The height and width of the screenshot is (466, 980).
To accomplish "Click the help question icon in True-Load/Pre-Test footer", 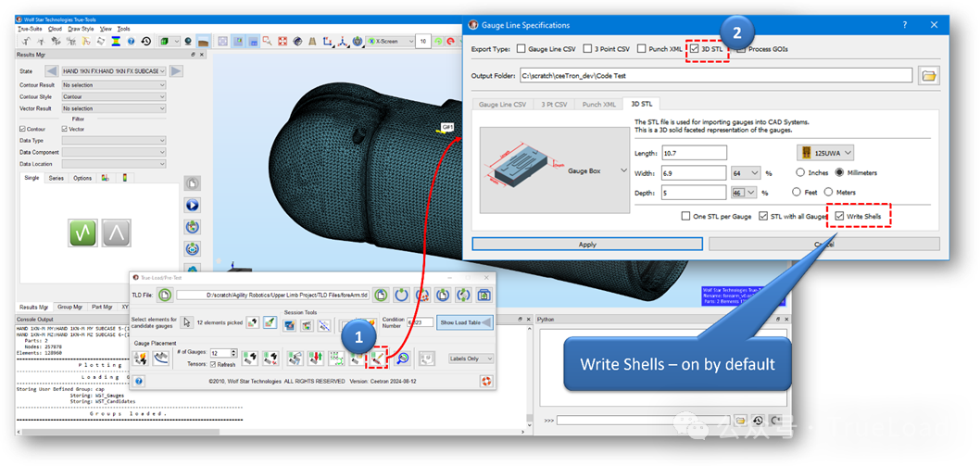I will pos(139,381).
